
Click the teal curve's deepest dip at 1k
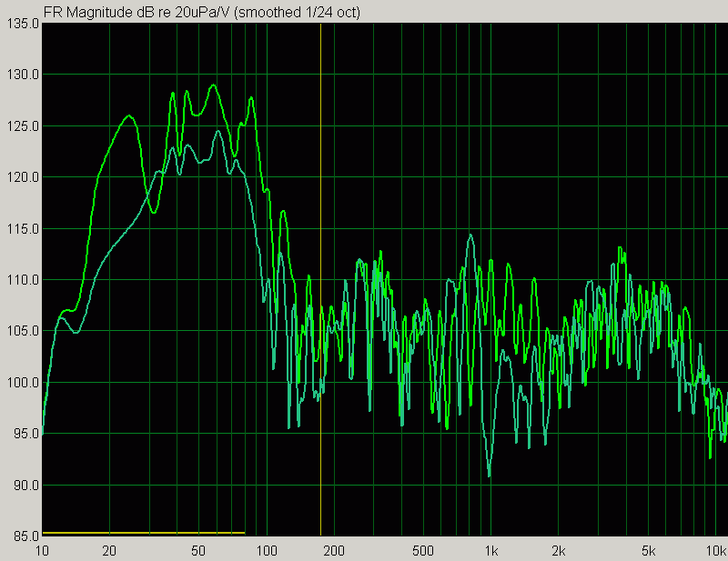pos(490,476)
